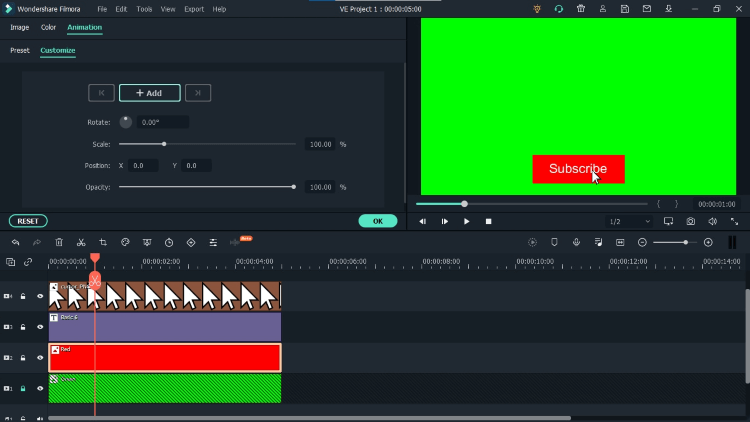
Task: Save the project with the floppy disk icon
Action: pyautogui.click(x=625, y=9)
